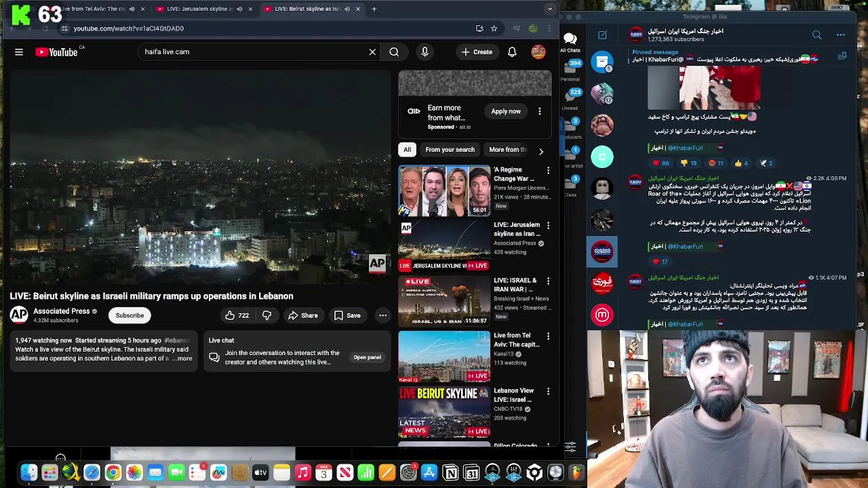Viewport: 868px width, 488px height.
Task: Go to the YouTube home logo
Action: click(56, 52)
